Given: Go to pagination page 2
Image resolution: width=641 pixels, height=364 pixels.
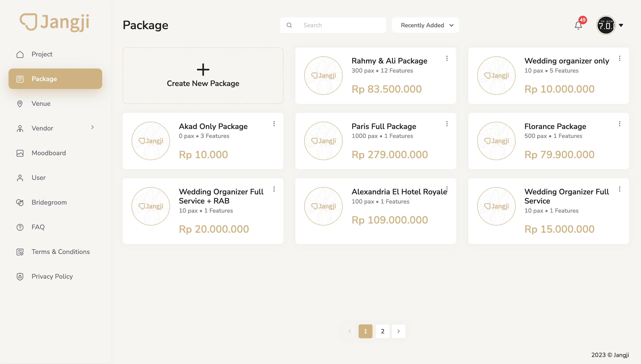Looking at the screenshot, I should click(x=383, y=331).
